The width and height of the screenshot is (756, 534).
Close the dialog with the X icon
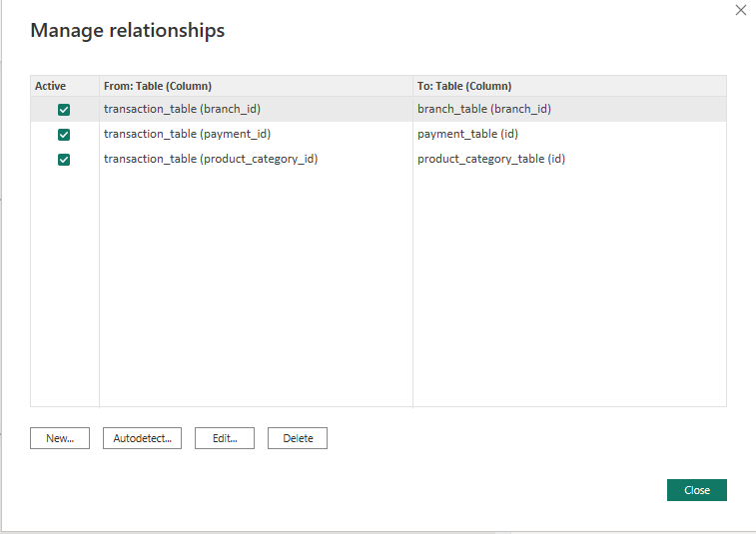740,10
